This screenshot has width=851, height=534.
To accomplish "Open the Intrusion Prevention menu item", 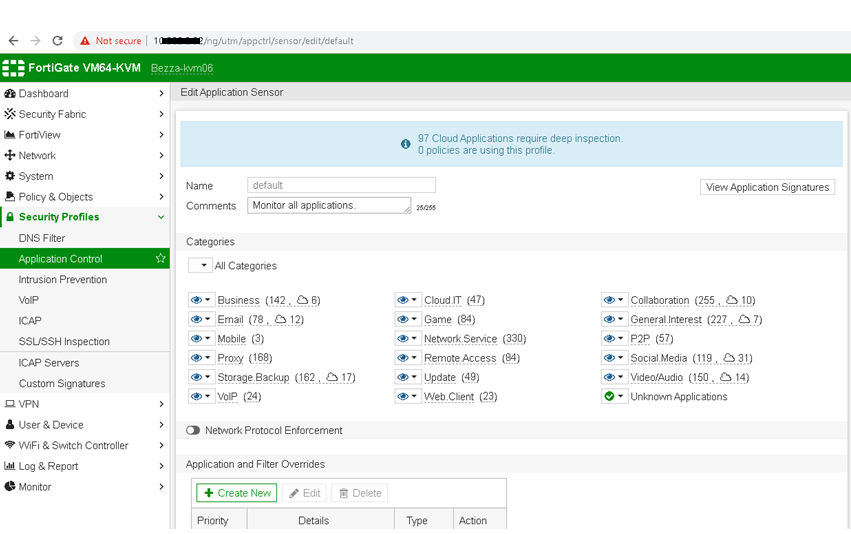I will coord(62,280).
